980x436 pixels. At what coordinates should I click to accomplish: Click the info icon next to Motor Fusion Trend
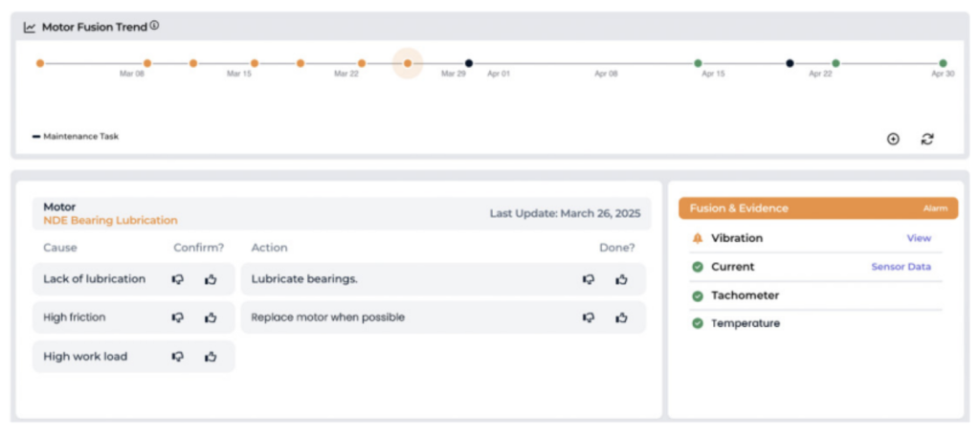pos(154,27)
